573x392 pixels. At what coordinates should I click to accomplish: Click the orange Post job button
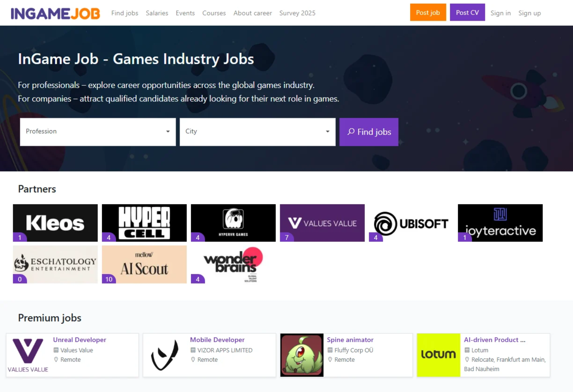[x=428, y=12]
